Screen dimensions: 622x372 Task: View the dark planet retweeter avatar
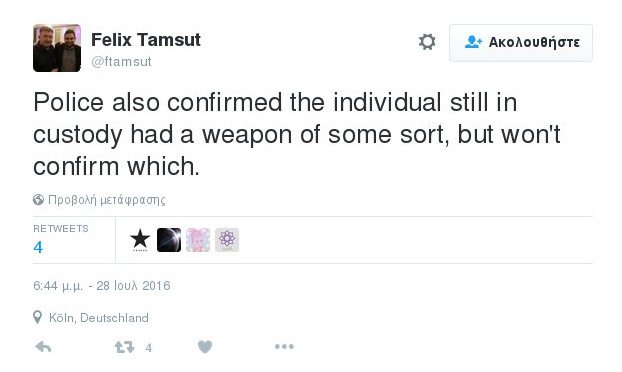click(169, 240)
